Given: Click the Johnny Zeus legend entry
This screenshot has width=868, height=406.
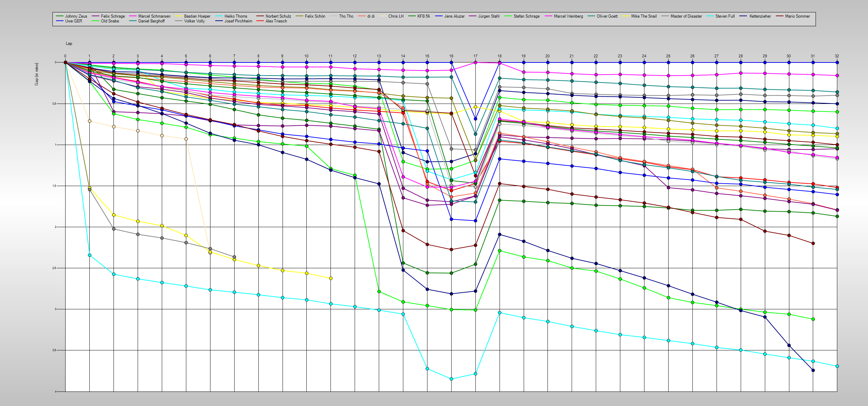Looking at the screenshot, I should point(76,16).
